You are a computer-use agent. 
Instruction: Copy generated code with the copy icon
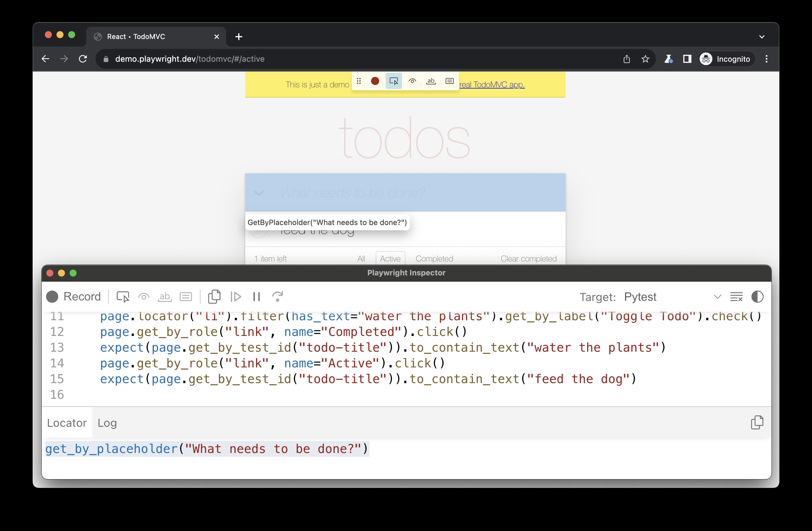(214, 297)
